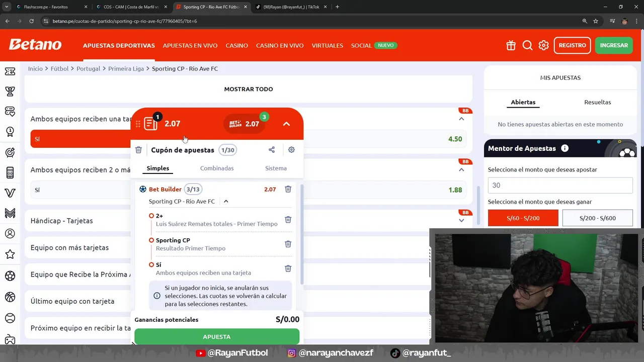Switch to Combinadas tab

[x=217, y=168]
